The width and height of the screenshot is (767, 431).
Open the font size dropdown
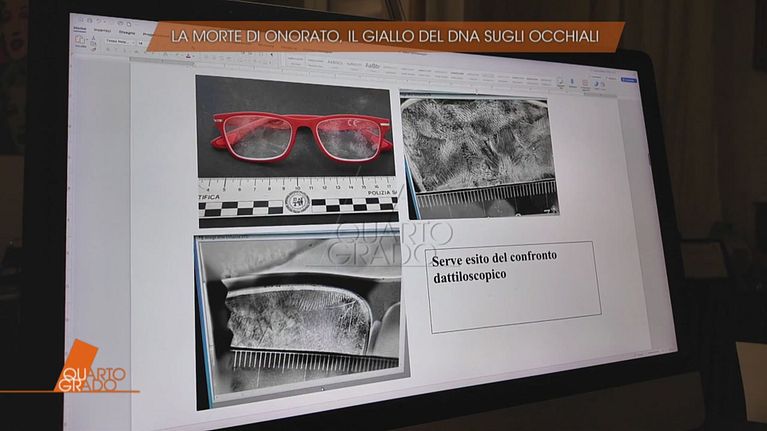pyautogui.click(x=140, y=43)
